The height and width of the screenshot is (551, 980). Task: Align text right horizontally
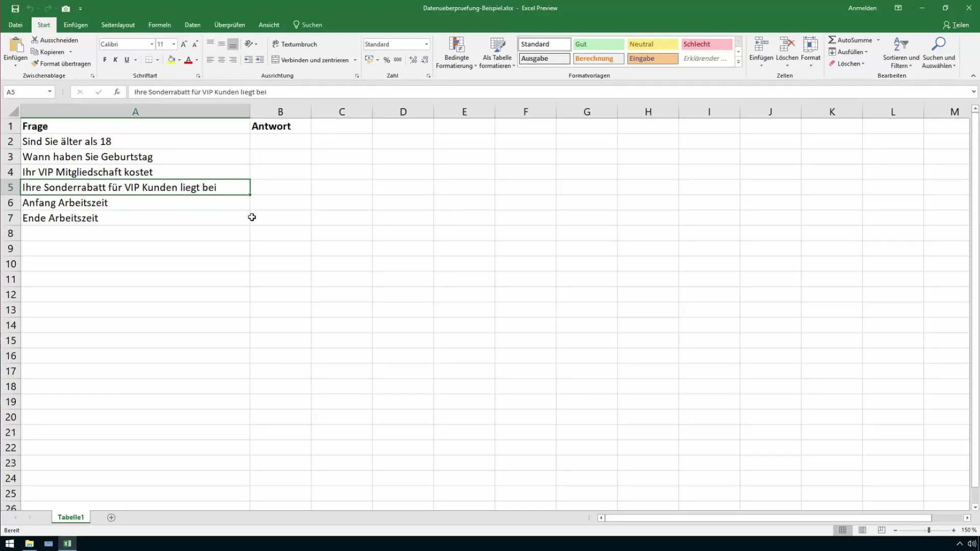[x=233, y=60]
